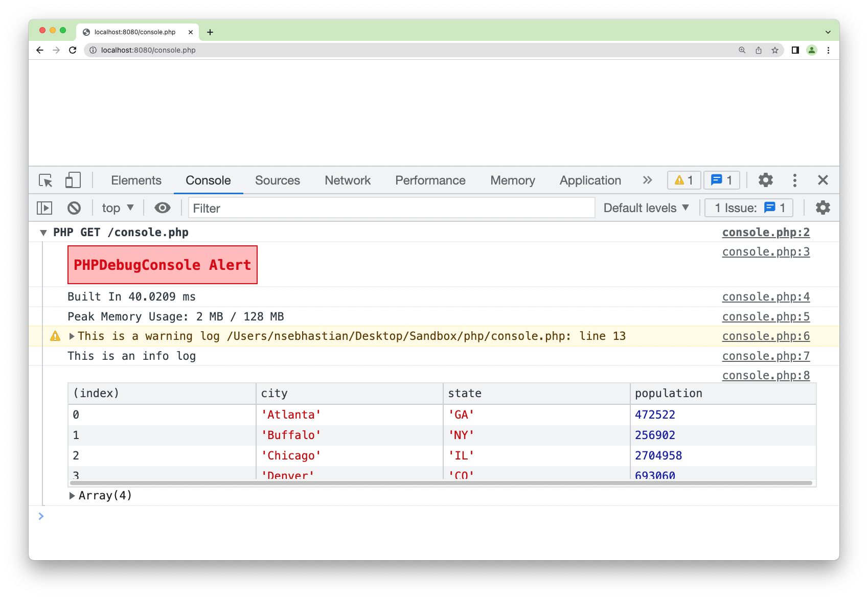
Task: Click the 1 Issue button
Action: point(748,208)
